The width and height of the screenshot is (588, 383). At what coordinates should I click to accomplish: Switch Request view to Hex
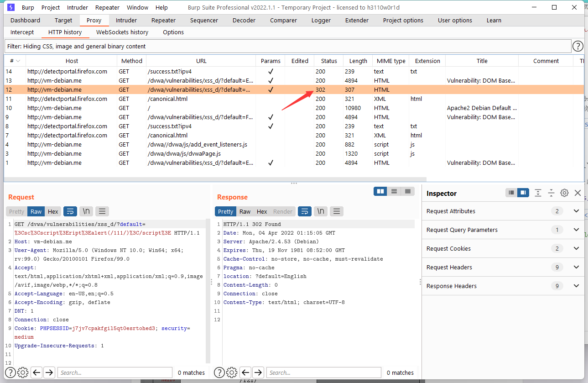point(53,211)
